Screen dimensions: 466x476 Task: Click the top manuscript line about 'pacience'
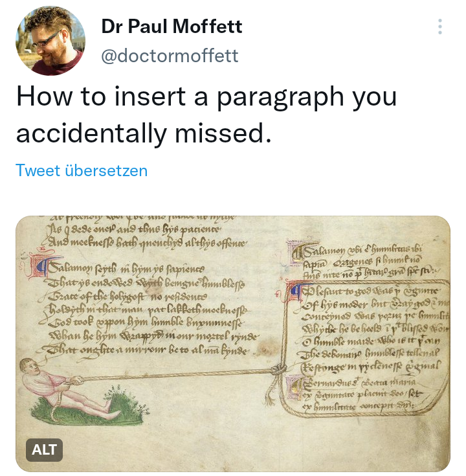133,229
